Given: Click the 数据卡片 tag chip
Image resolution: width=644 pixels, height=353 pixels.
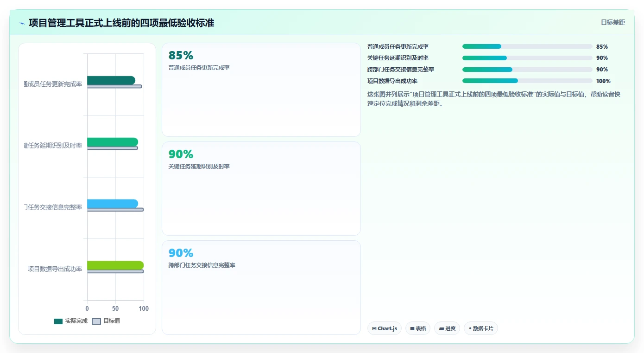Looking at the screenshot, I should pos(480,328).
